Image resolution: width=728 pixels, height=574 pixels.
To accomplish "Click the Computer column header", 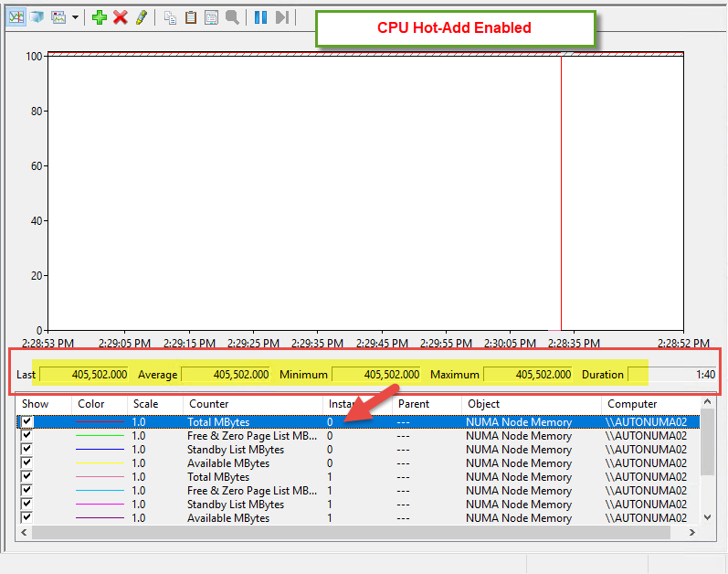I will (x=632, y=403).
